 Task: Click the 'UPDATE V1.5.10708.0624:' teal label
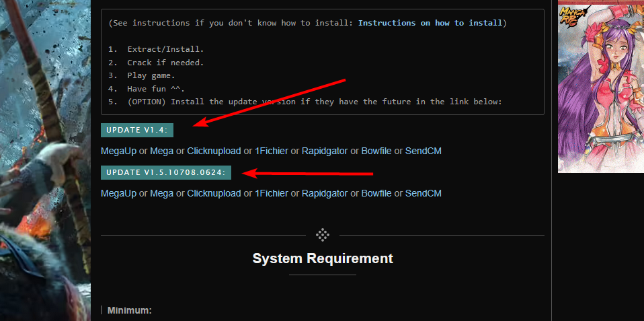(x=165, y=173)
